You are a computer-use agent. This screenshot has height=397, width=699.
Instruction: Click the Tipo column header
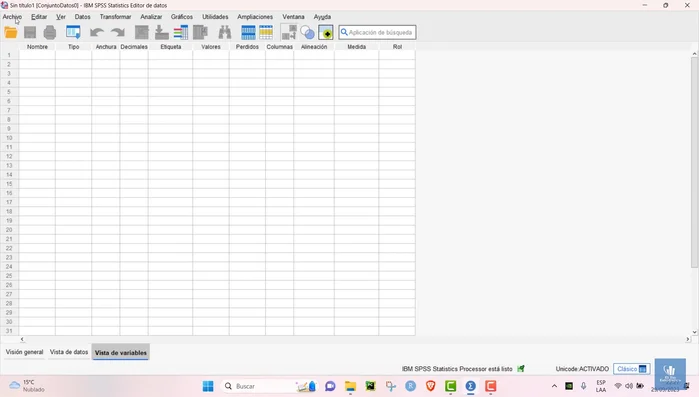pos(74,47)
